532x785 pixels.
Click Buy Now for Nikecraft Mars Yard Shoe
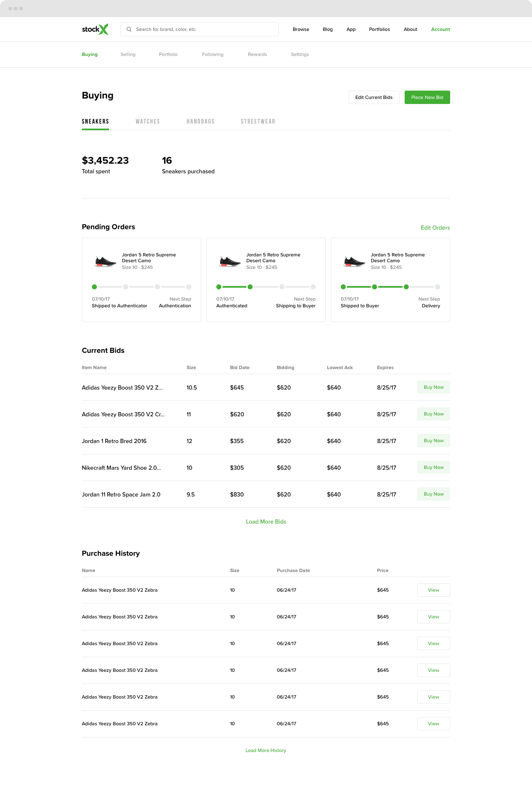(433, 467)
